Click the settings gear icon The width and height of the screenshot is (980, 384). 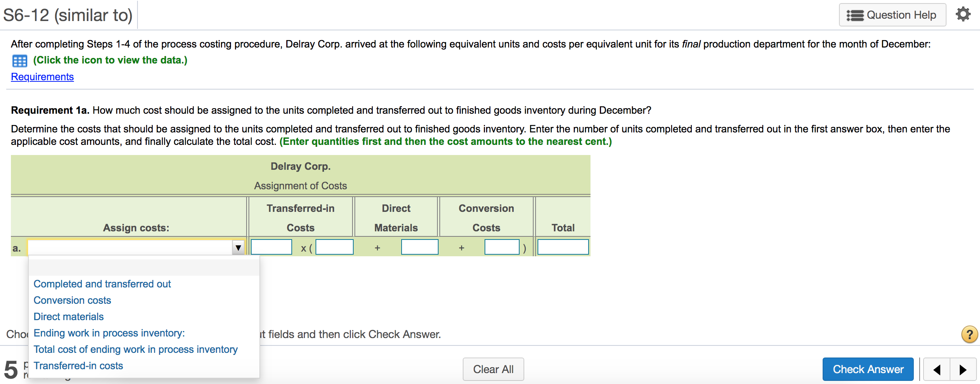pyautogui.click(x=963, y=14)
